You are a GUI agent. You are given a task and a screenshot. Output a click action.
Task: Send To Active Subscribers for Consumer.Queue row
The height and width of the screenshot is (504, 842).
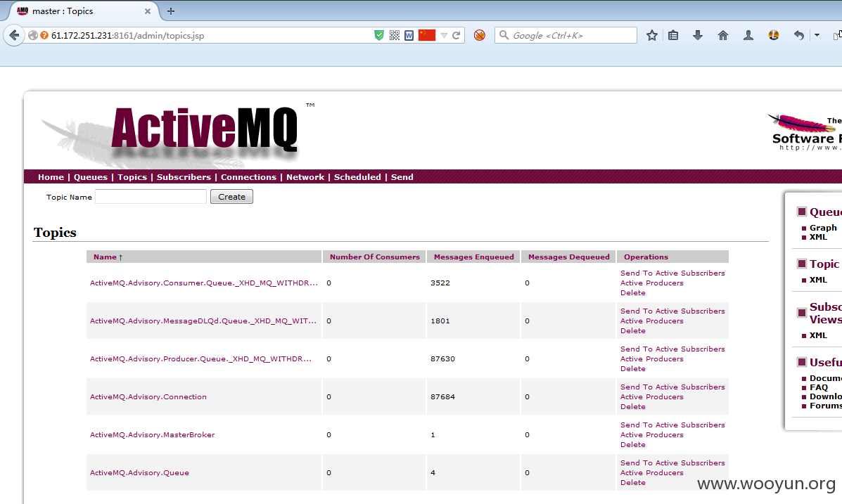672,273
